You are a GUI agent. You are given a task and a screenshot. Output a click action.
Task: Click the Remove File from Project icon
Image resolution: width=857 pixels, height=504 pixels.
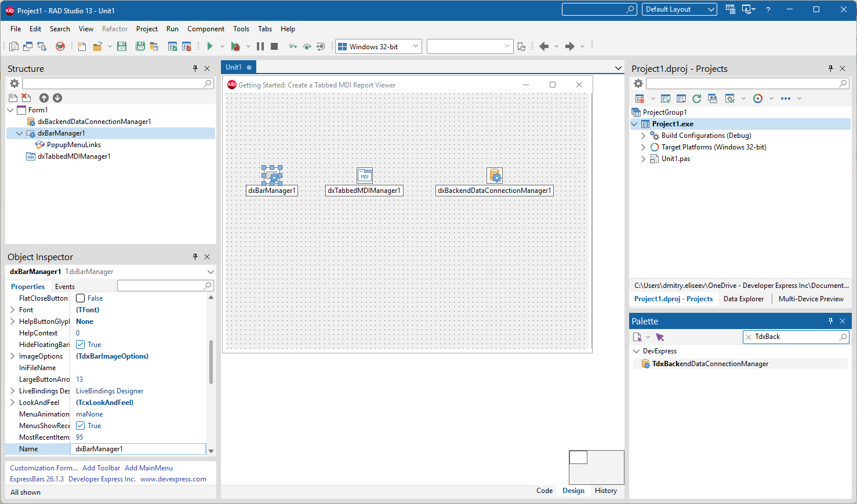(187, 46)
